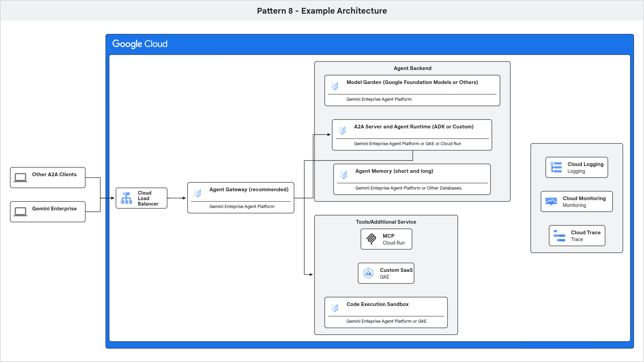Click the Code Execution Sandbox icon

(335, 308)
